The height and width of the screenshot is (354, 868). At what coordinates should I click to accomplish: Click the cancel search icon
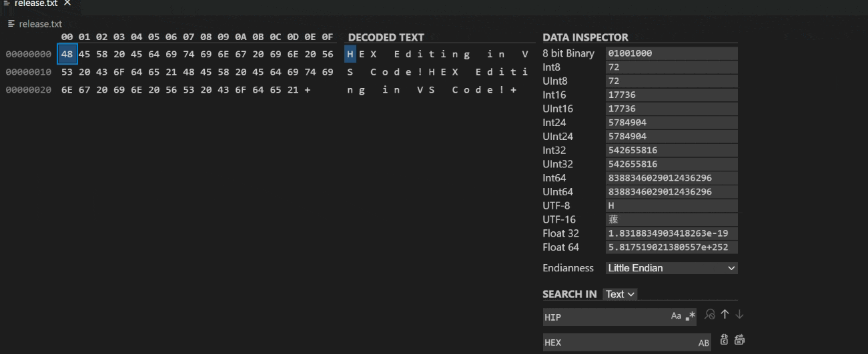[710, 315]
